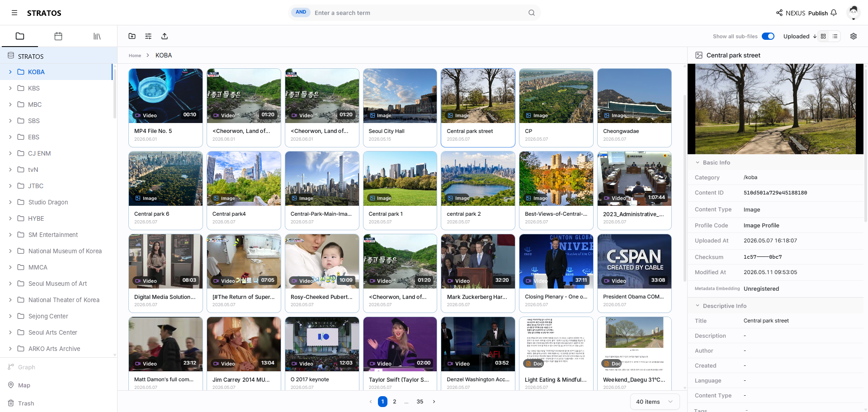The width and height of the screenshot is (868, 412).
Task: Toggle Show all sub-files switch
Action: (x=768, y=36)
